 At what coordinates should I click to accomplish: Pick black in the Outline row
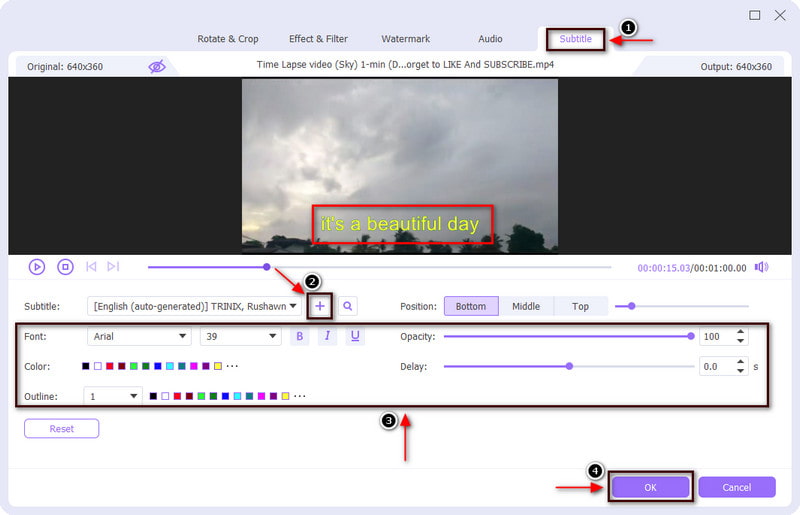(x=153, y=396)
